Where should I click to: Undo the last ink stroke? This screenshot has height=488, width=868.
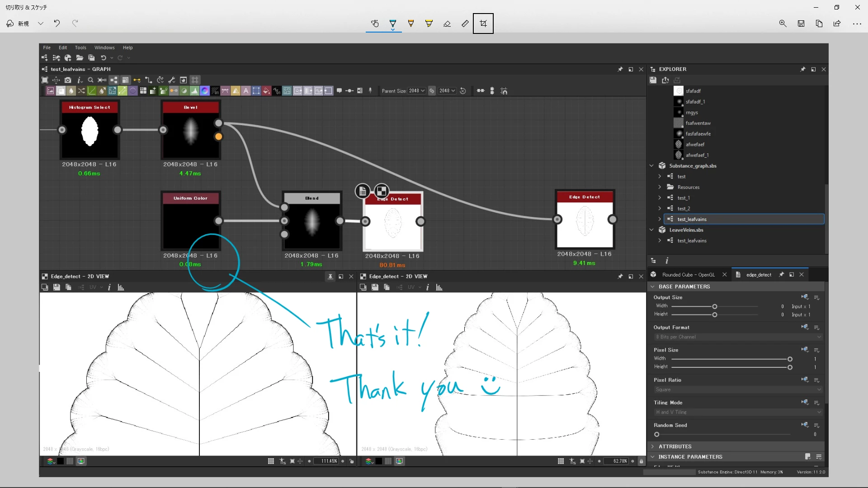click(x=57, y=23)
